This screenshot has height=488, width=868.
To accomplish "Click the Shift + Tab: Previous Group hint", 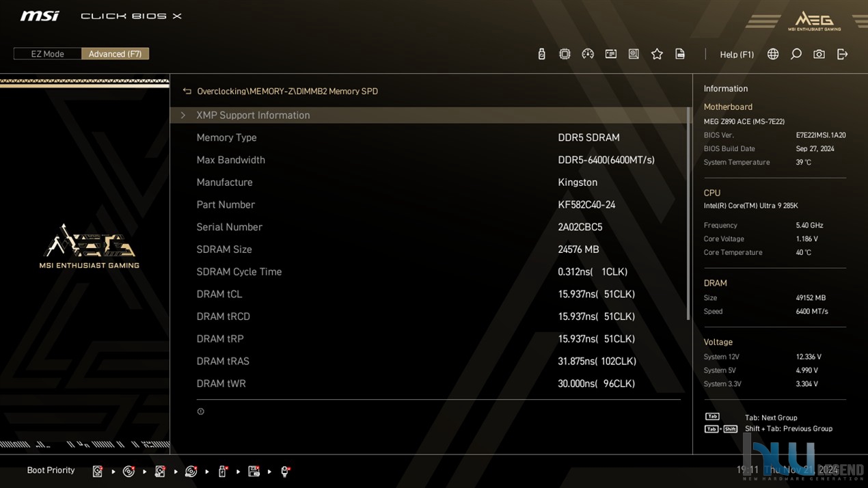I will click(789, 429).
